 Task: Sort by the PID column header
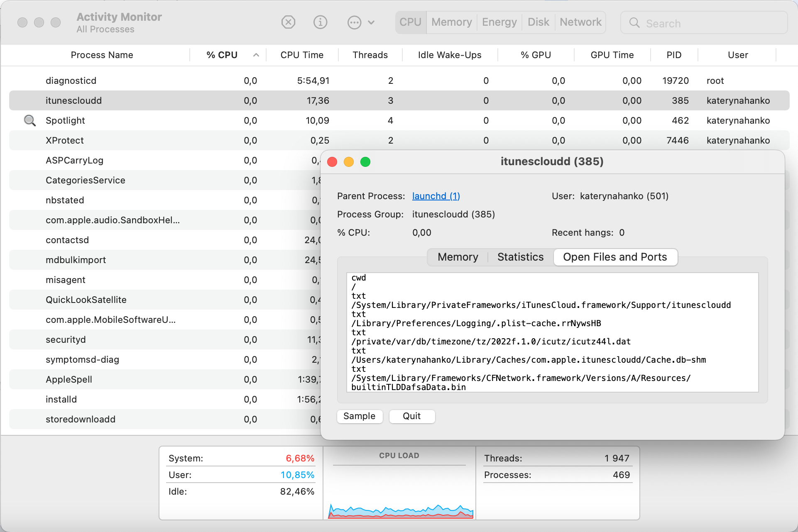(x=674, y=55)
